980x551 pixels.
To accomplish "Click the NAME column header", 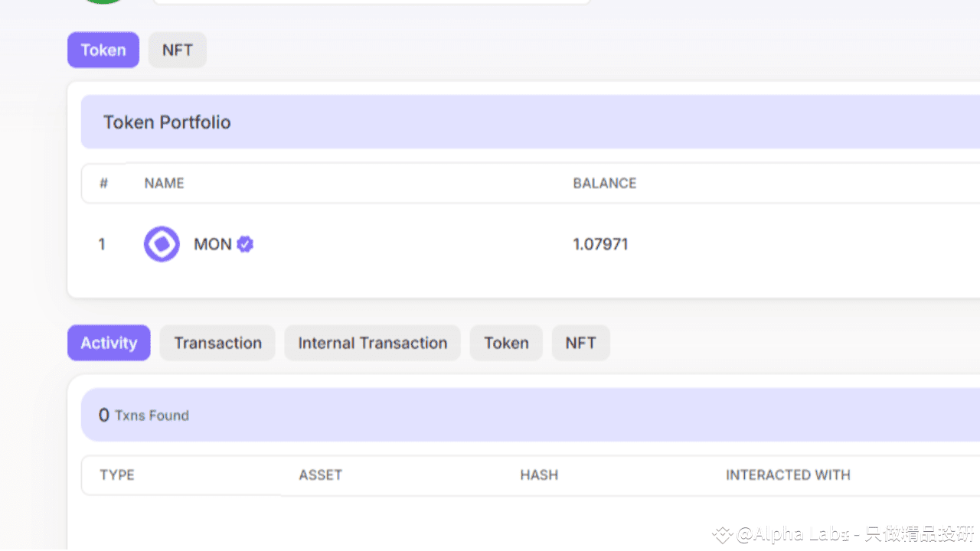I will (x=164, y=184).
